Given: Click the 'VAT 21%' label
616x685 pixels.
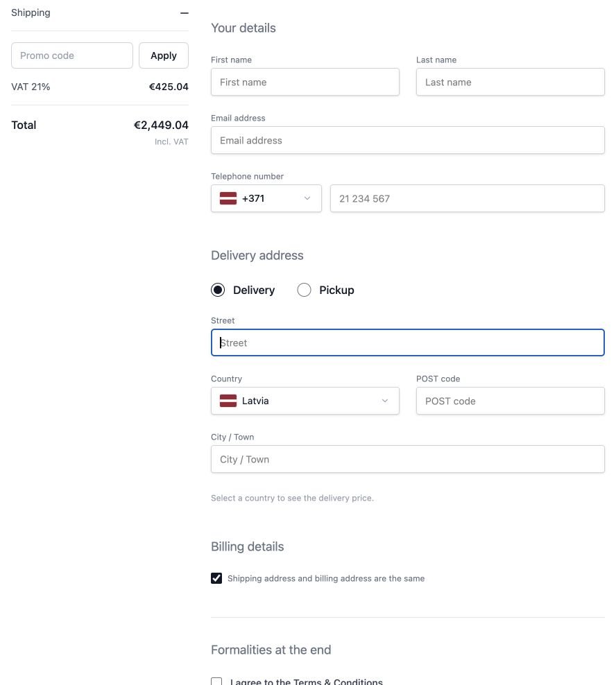Looking at the screenshot, I should click(x=31, y=87).
